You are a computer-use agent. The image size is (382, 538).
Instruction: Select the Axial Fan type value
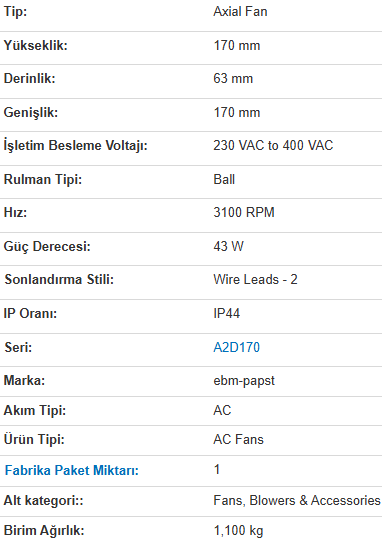point(240,12)
